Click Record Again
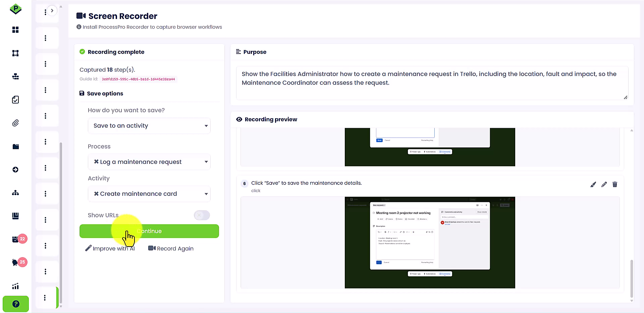Screen dimensions: 644x313 (171, 249)
